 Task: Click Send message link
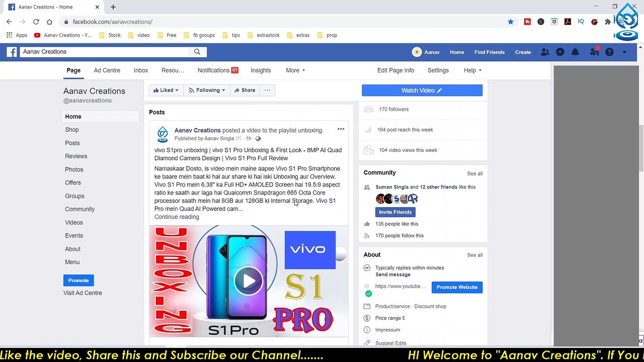pos(393,275)
